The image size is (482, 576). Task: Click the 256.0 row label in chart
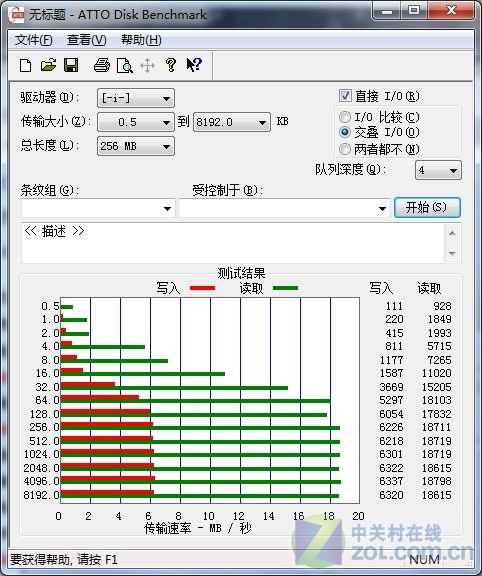[x=44, y=427]
